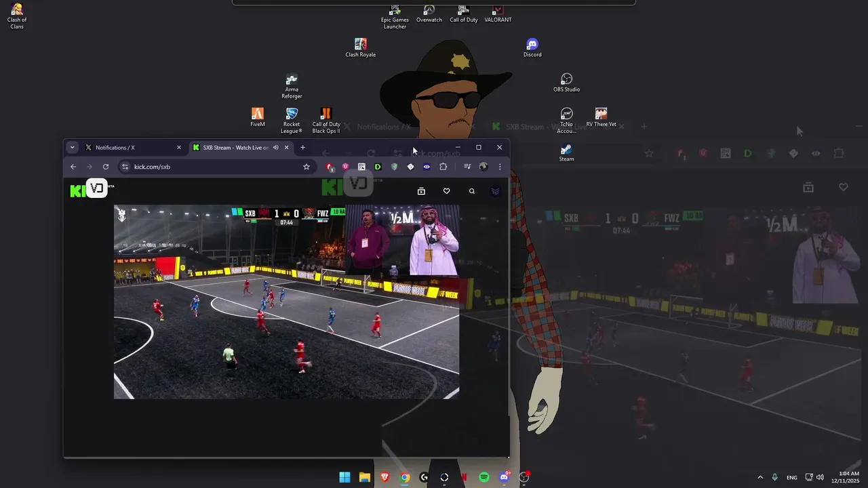This screenshot has height=488, width=868.
Task: Select the SXB Stream tab
Action: pyautogui.click(x=240, y=147)
